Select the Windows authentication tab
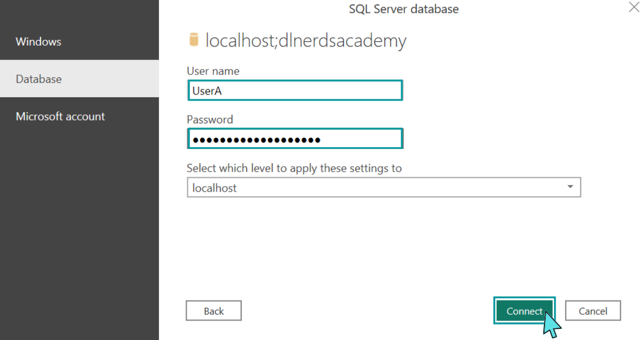This screenshot has width=644, height=340. pos(79,42)
